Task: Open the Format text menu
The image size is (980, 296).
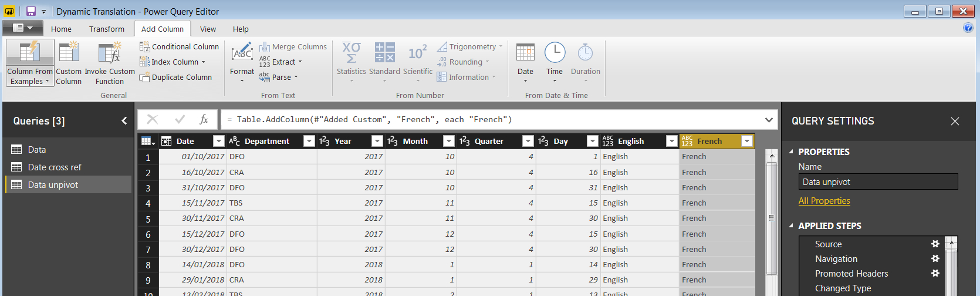Action: [242, 63]
